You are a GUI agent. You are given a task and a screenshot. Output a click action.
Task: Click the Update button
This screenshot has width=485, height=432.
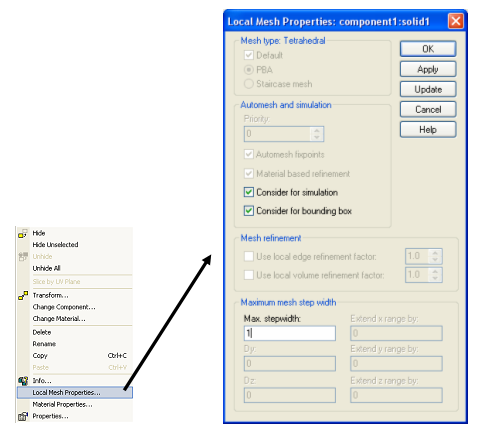coord(428,89)
